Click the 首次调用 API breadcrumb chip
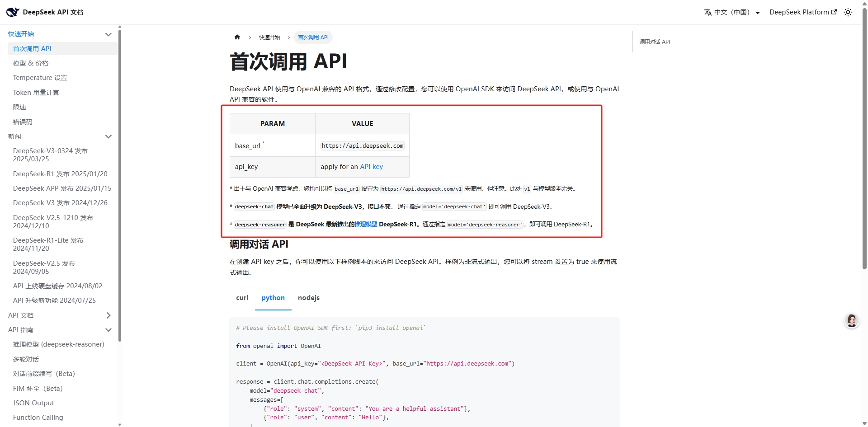 click(313, 38)
